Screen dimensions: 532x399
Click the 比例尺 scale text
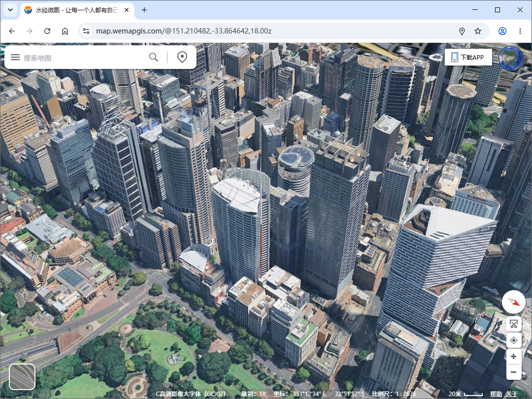(394, 394)
